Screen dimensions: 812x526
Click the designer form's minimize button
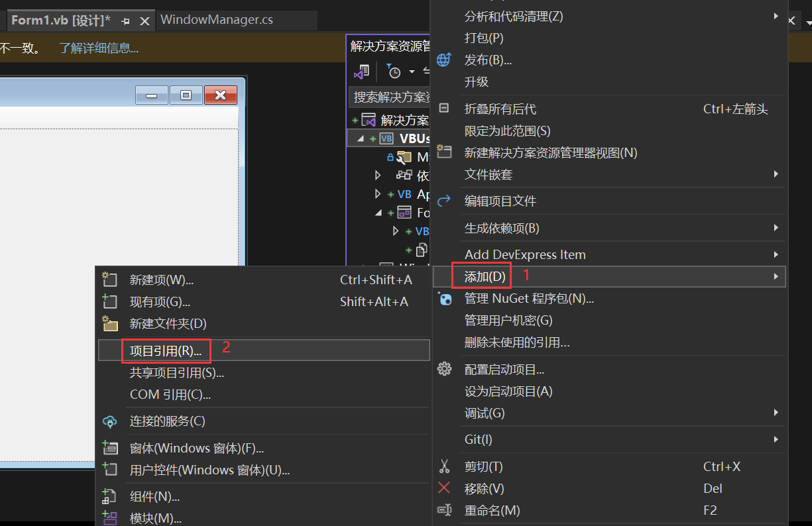[152, 95]
